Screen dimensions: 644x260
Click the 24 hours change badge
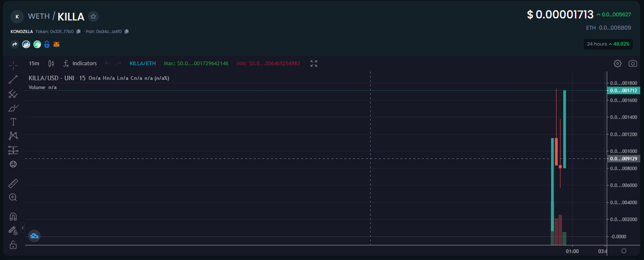tap(607, 44)
